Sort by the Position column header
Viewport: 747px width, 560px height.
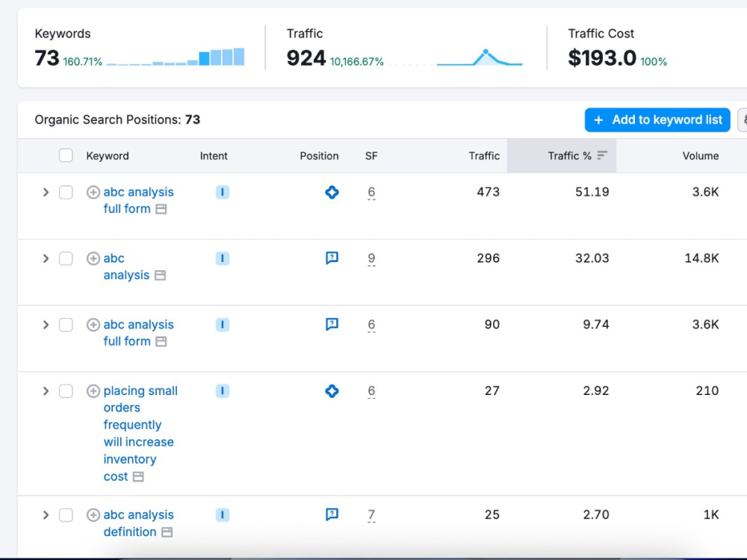tap(319, 156)
